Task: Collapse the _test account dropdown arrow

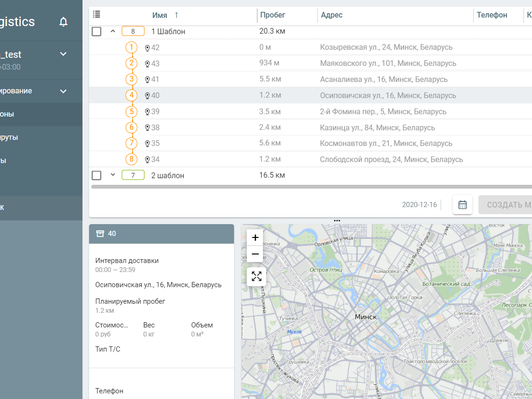Action: [63, 54]
